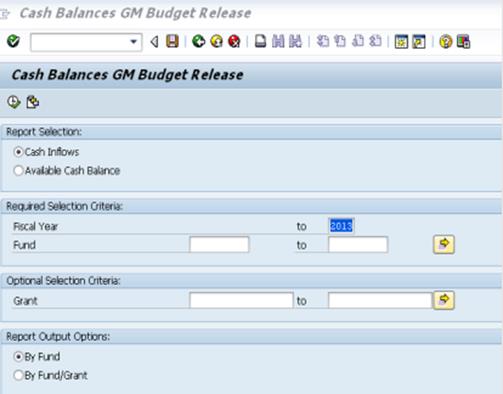This screenshot has width=503, height=394.
Task: Click the Execute clock icon
Action: (x=14, y=102)
